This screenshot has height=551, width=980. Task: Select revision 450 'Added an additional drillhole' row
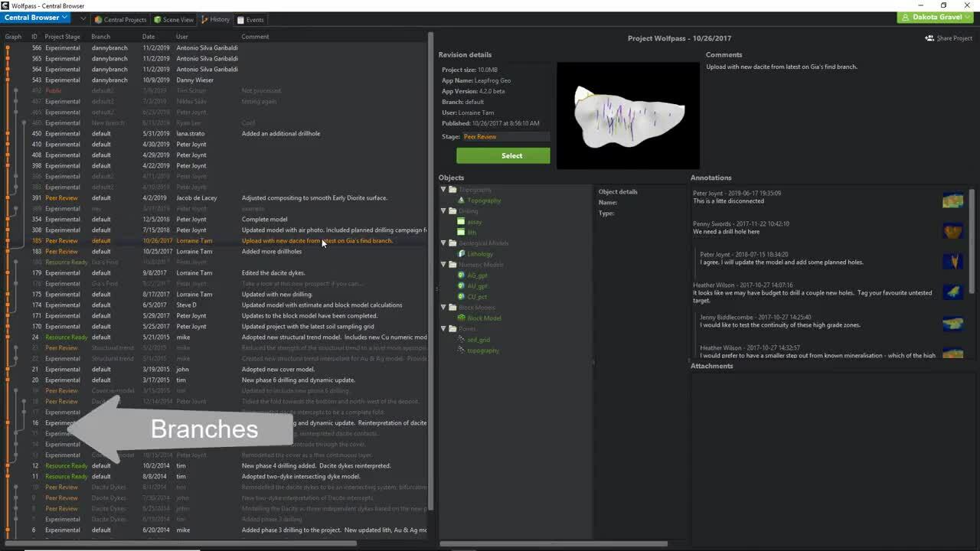(214, 133)
